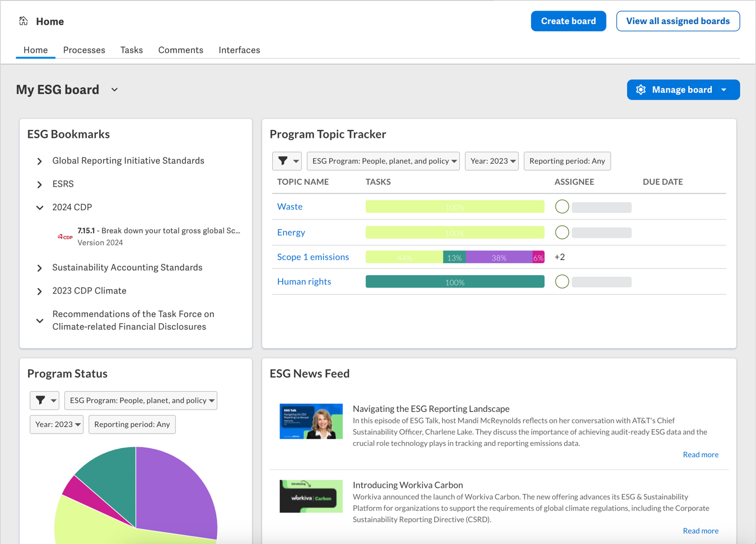The image size is (756, 544).
Task: Open the Manage board dropdown arrow
Action: (724, 90)
